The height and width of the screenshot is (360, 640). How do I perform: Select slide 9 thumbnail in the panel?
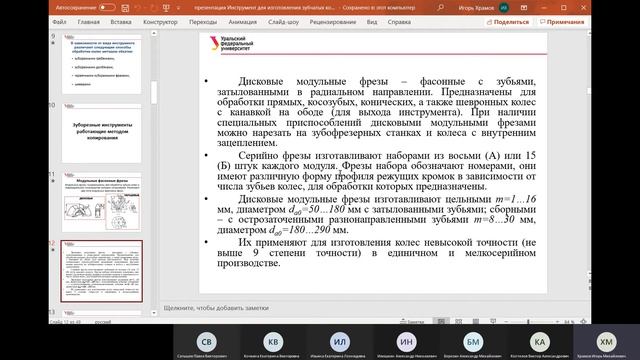(x=102, y=64)
